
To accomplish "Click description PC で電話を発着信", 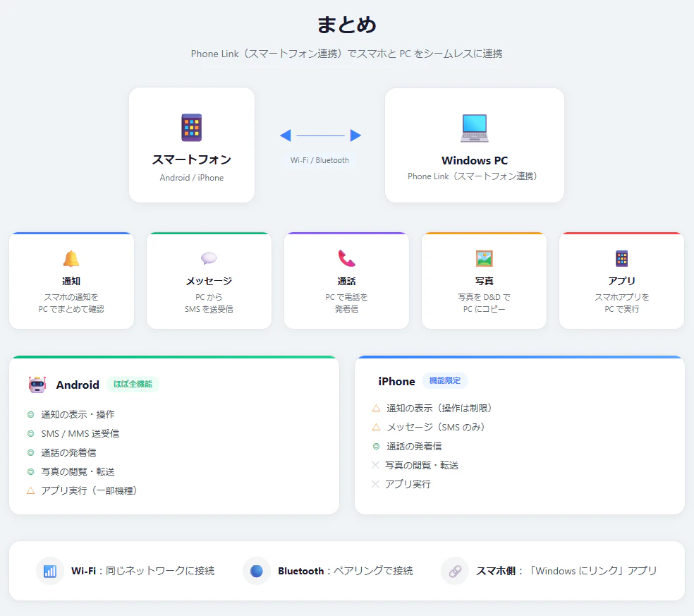I will click(346, 303).
